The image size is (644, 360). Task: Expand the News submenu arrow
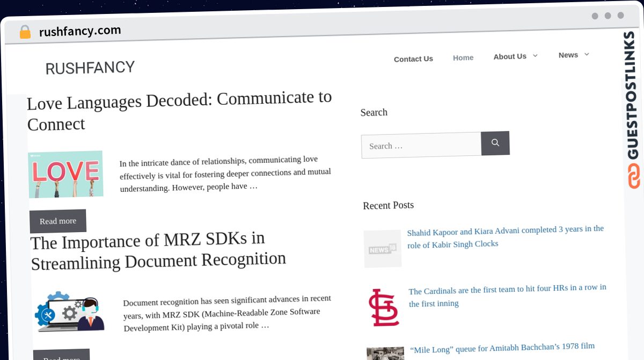tap(587, 54)
